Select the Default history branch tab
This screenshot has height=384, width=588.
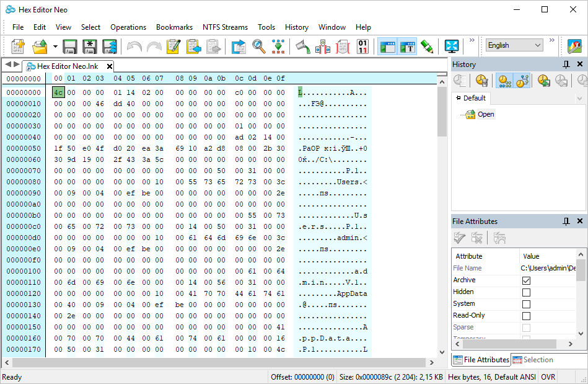tap(471, 98)
